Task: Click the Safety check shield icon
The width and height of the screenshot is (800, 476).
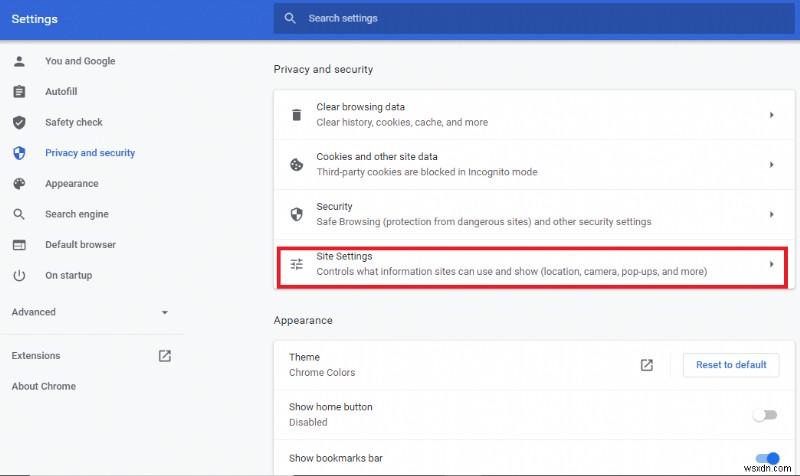Action: tap(19, 123)
